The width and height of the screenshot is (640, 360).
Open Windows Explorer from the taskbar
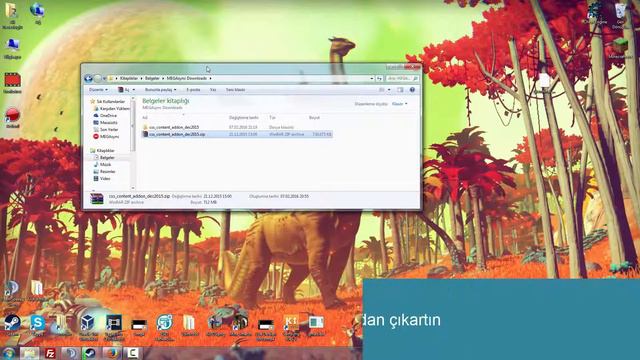(29, 353)
